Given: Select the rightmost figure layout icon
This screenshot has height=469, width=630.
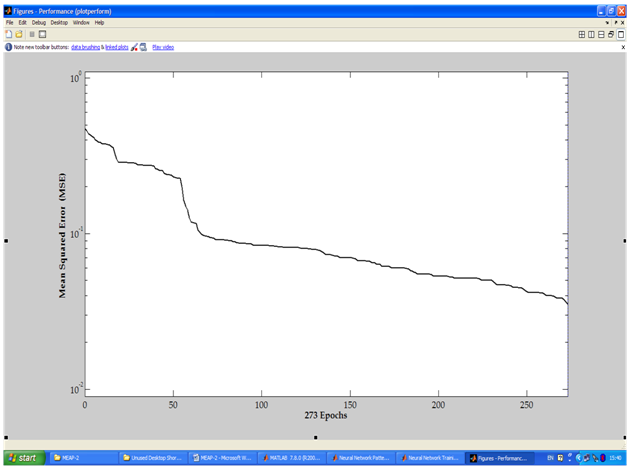Looking at the screenshot, I should (x=621, y=34).
